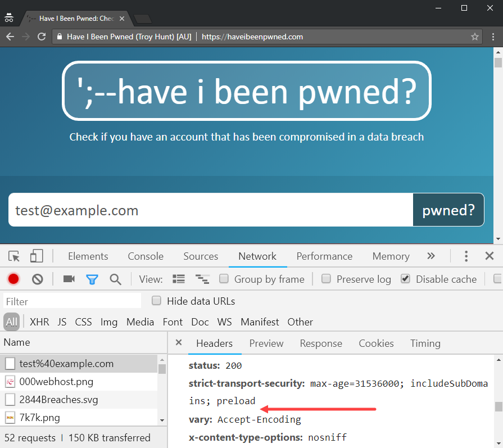Filter requests by Font

pyautogui.click(x=173, y=322)
